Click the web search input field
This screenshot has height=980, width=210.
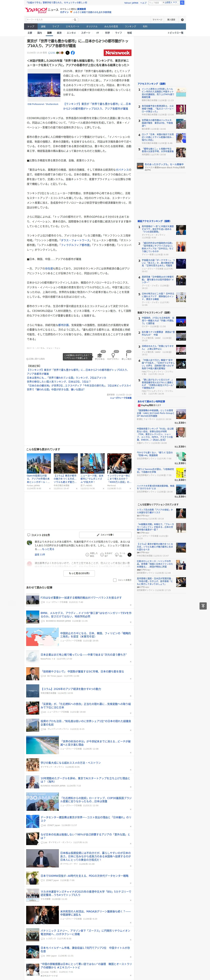pos(155,3)
